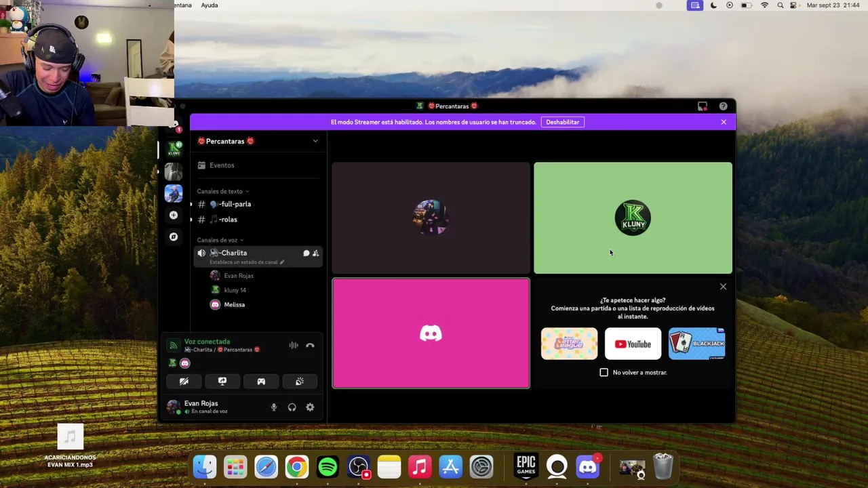Open Finder from the Dock
This screenshot has width=868, height=488.
pos(204,467)
